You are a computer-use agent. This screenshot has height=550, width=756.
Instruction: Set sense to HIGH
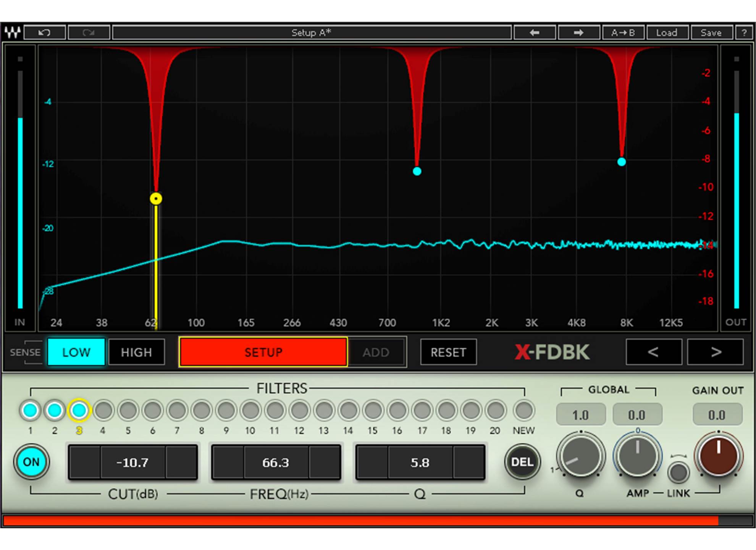pos(136,352)
